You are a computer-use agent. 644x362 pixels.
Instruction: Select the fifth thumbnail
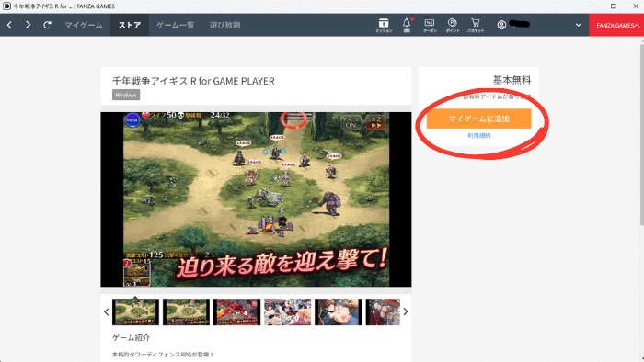click(339, 312)
